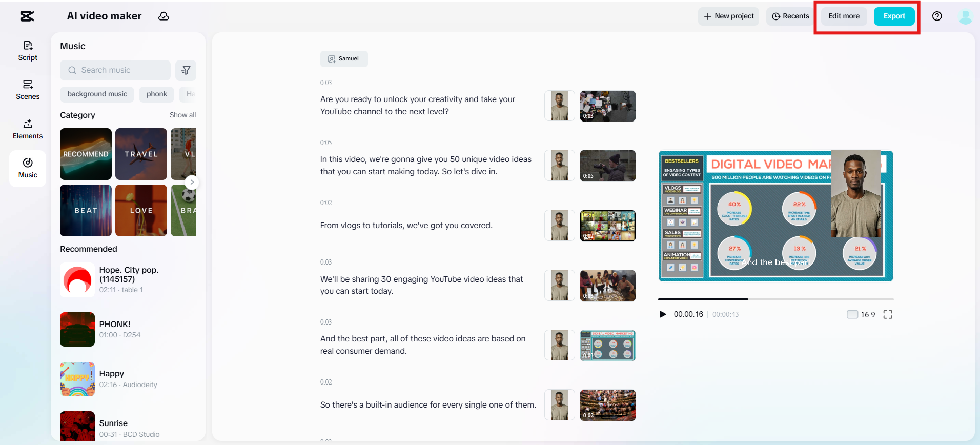Edit "And the best part" script text
The image size is (980, 445).
pos(423,345)
